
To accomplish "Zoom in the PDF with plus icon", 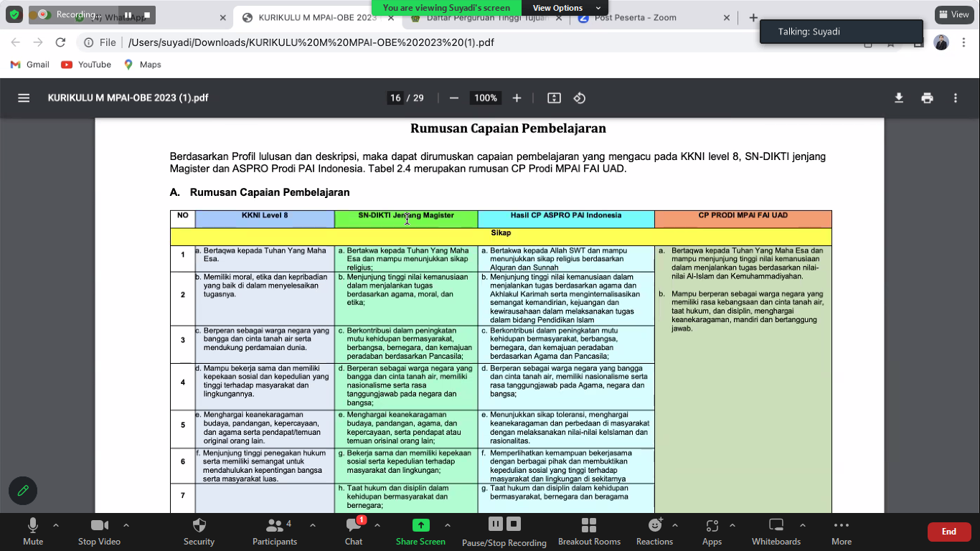I will 517,98.
